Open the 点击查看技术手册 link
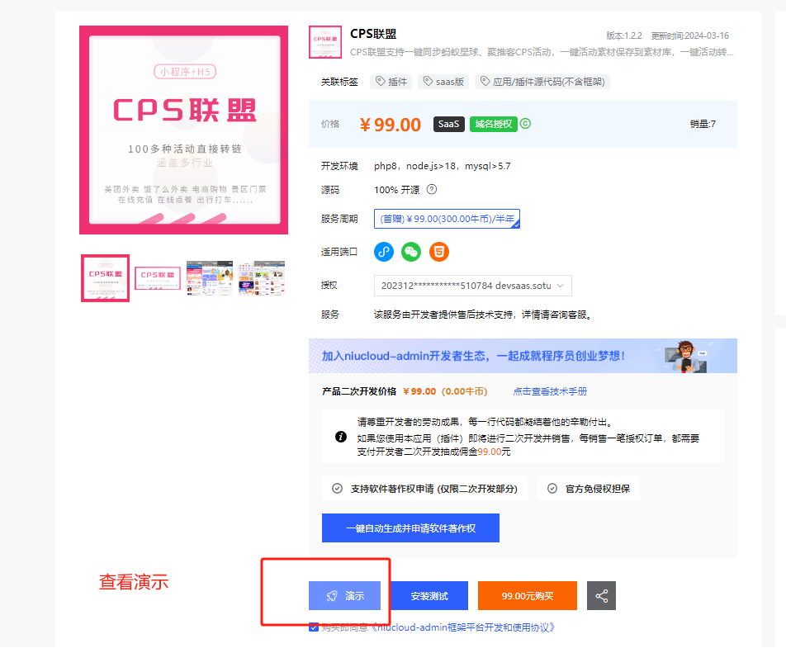 click(x=549, y=391)
